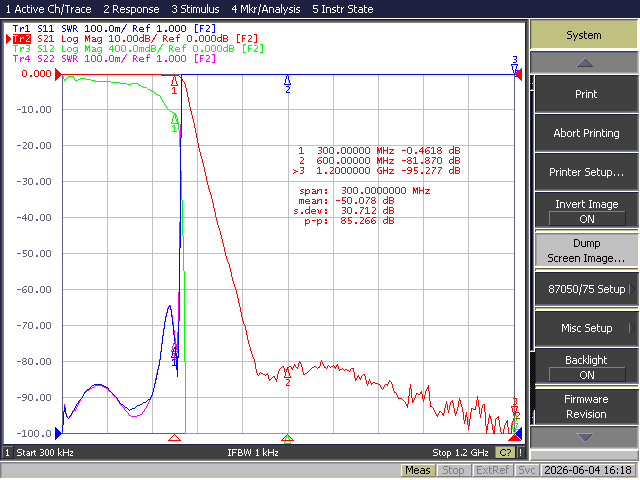The height and width of the screenshot is (480, 640).
Task: Click the softkey menu down arrow
Action: click(584, 438)
